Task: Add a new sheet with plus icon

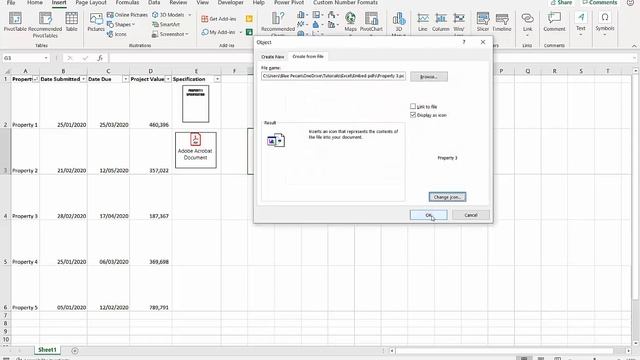Action: click(75, 351)
